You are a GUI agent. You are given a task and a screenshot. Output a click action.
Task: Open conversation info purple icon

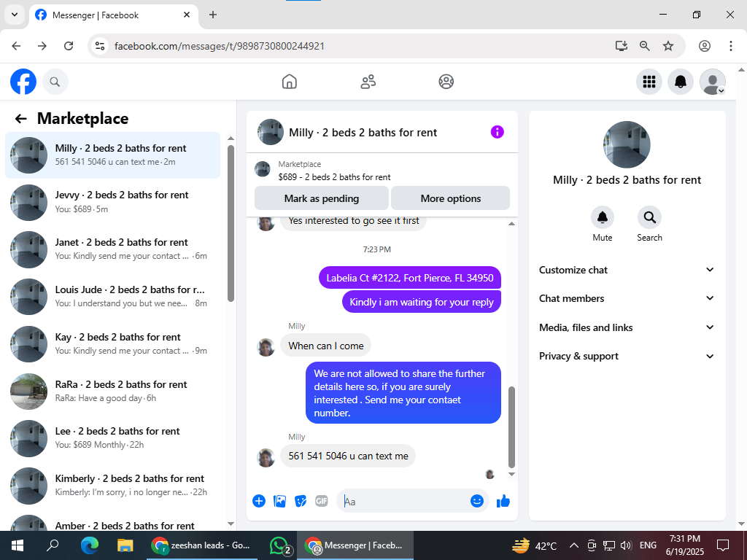[497, 132]
